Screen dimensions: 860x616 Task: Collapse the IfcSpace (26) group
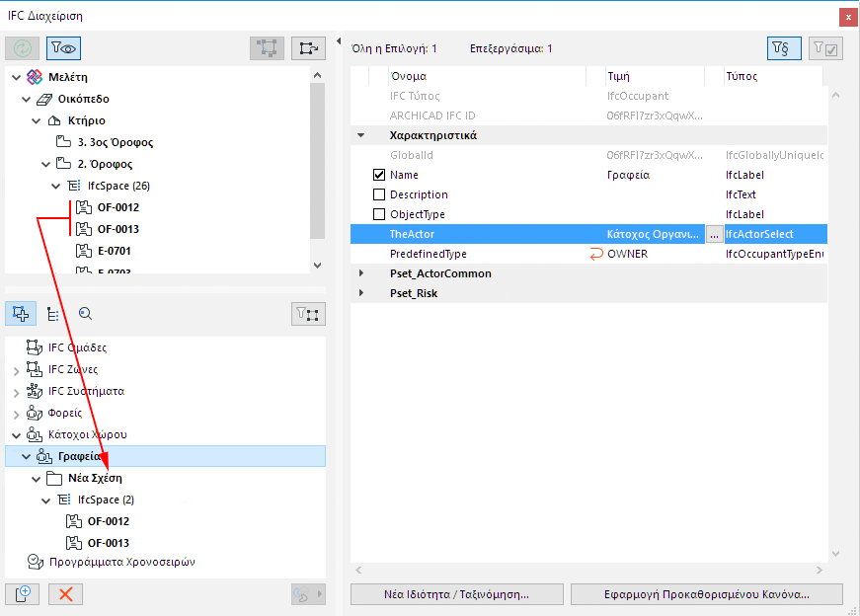pos(56,186)
